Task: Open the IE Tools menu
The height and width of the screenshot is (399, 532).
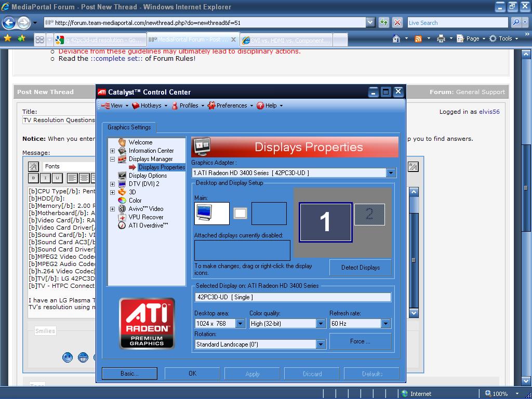Action: coord(503,38)
